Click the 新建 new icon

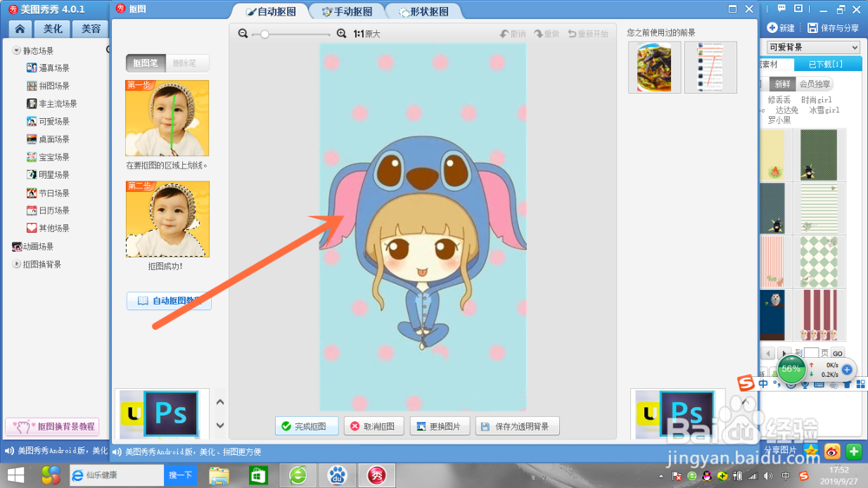[x=780, y=28]
